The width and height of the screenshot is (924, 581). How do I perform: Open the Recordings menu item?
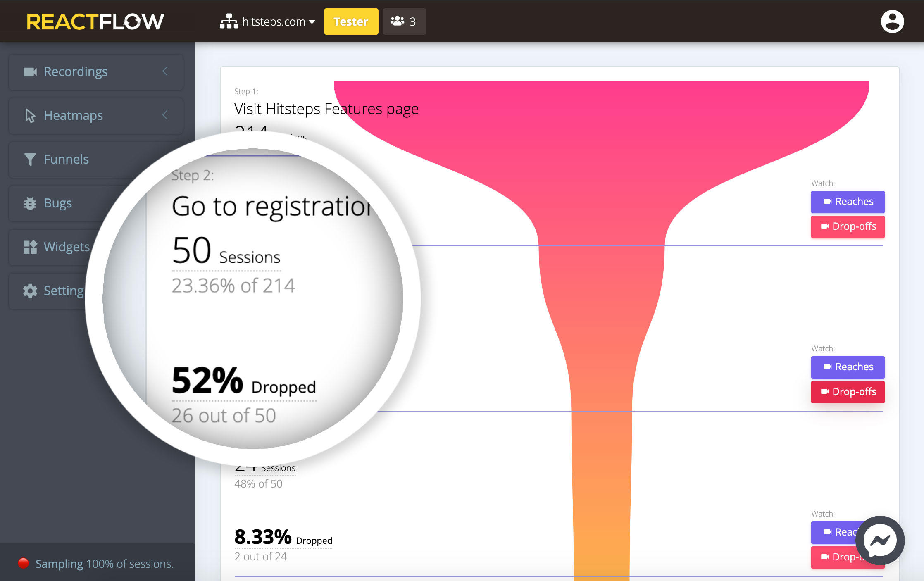tap(96, 72)
